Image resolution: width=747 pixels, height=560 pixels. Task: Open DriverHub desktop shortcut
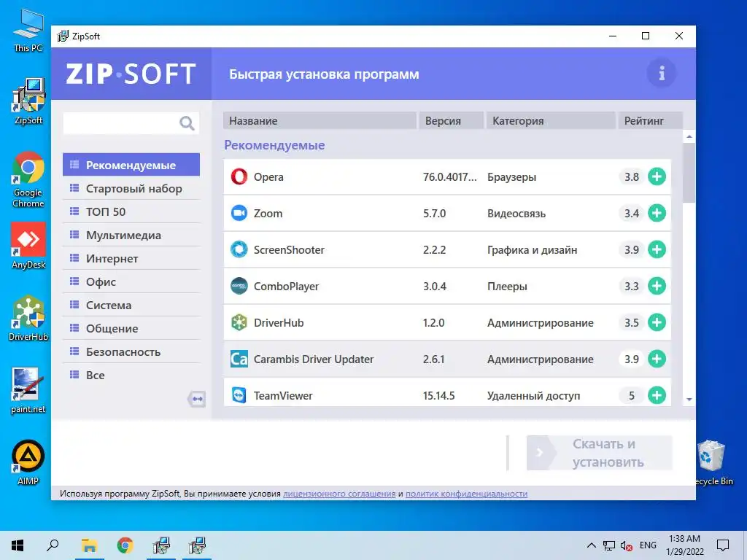28,318
